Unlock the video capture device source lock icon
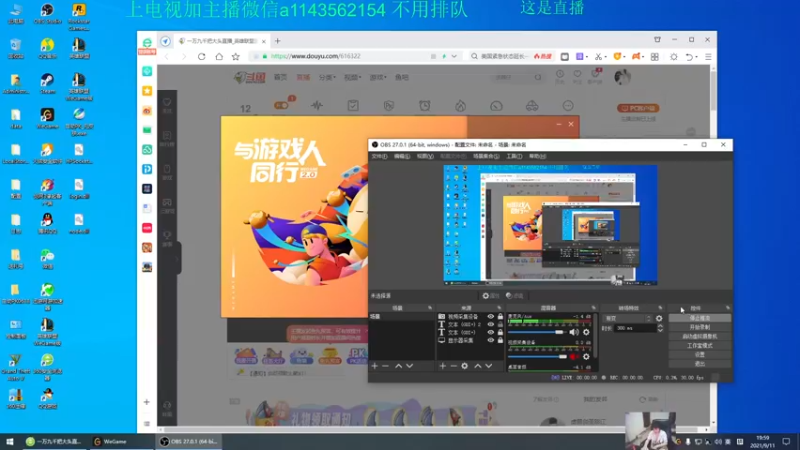The height and width of the screenshot is (450, 800). (x=500, y=317)
